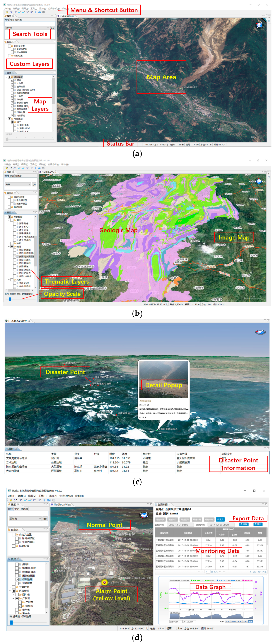The height and width of the screenshot is (644, 273).
Task: Click transparency slider thumb in screenshot (a)
Action: click(x=7, y=139)
